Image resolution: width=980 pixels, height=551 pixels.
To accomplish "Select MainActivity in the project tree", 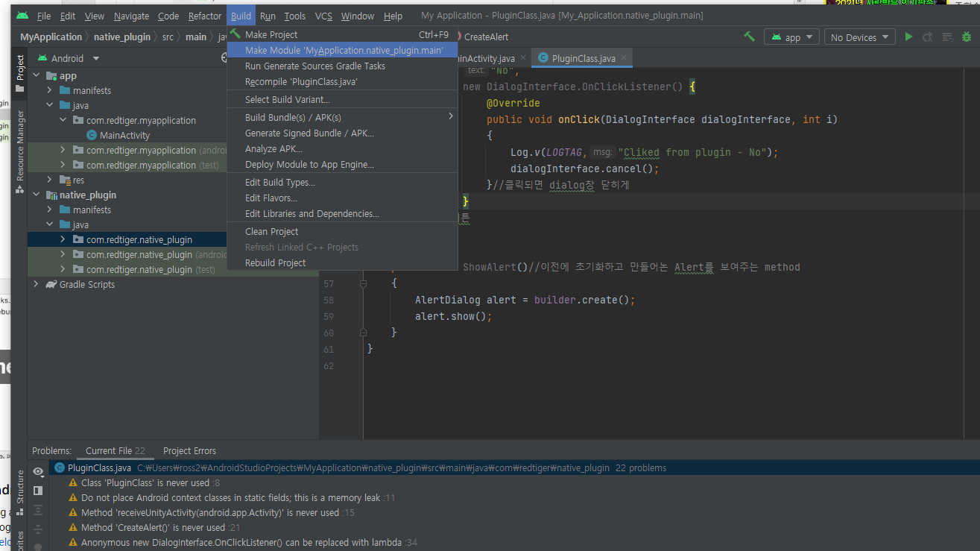I will 124,135.
